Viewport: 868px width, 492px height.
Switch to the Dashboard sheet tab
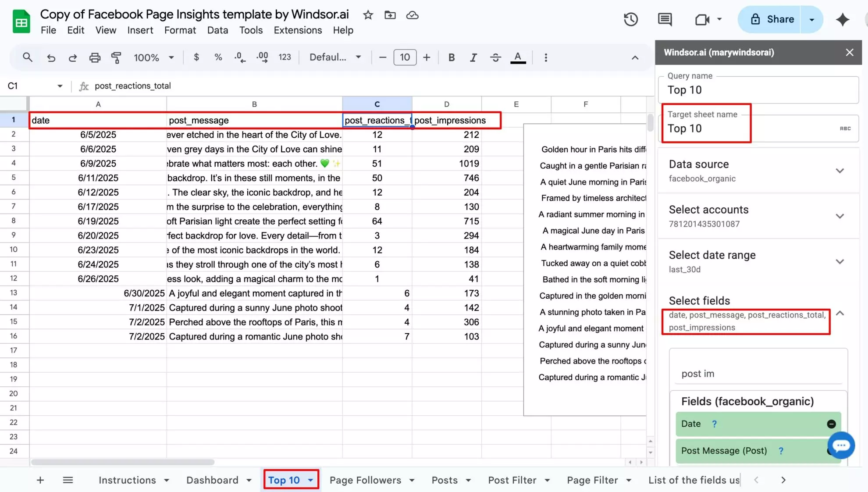click(212, 480)
